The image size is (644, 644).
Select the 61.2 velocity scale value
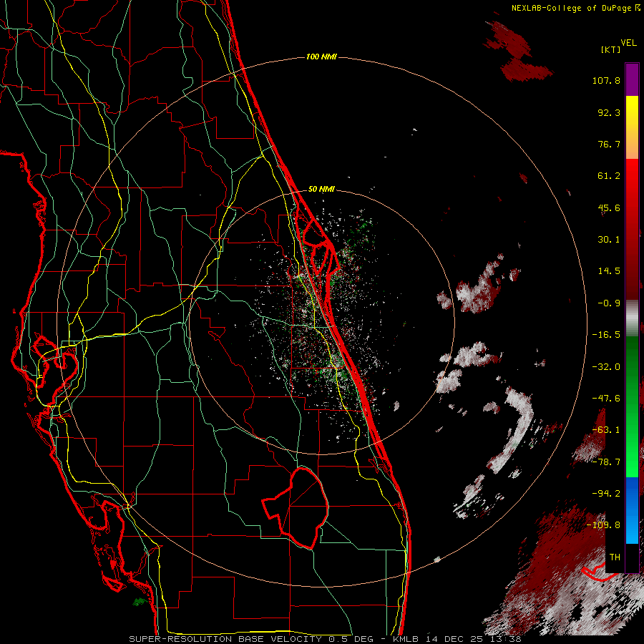[609, 176]
